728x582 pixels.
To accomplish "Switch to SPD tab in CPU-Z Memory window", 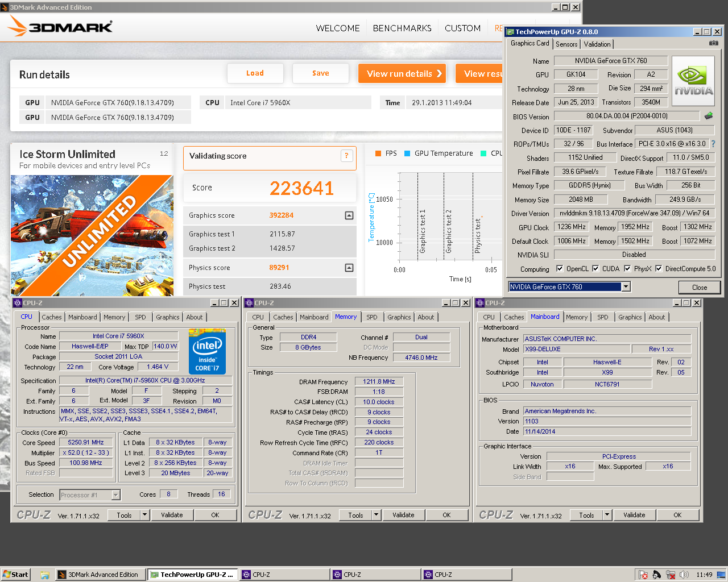I will (x=372, y=317).
